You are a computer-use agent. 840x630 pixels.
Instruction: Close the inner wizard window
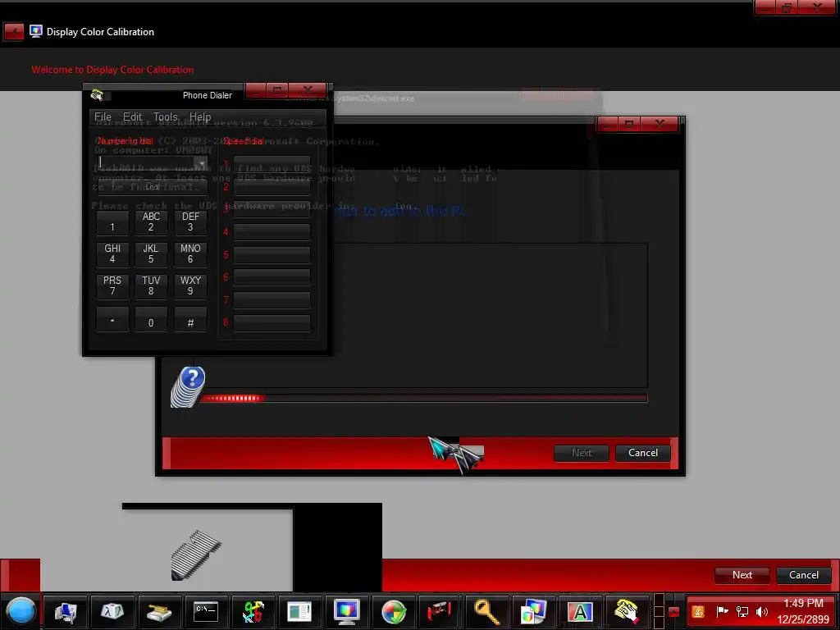660,124
